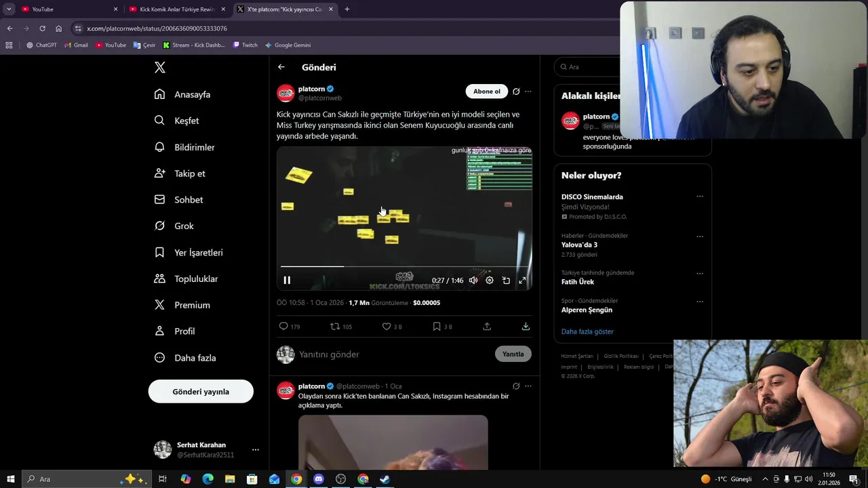Open new browser tab

(x=347, y=9)
